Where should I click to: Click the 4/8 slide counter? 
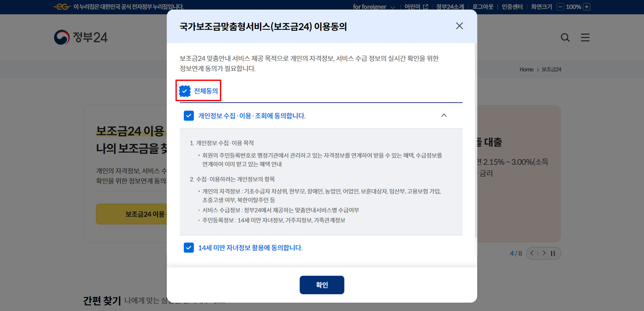click(516, 253)
